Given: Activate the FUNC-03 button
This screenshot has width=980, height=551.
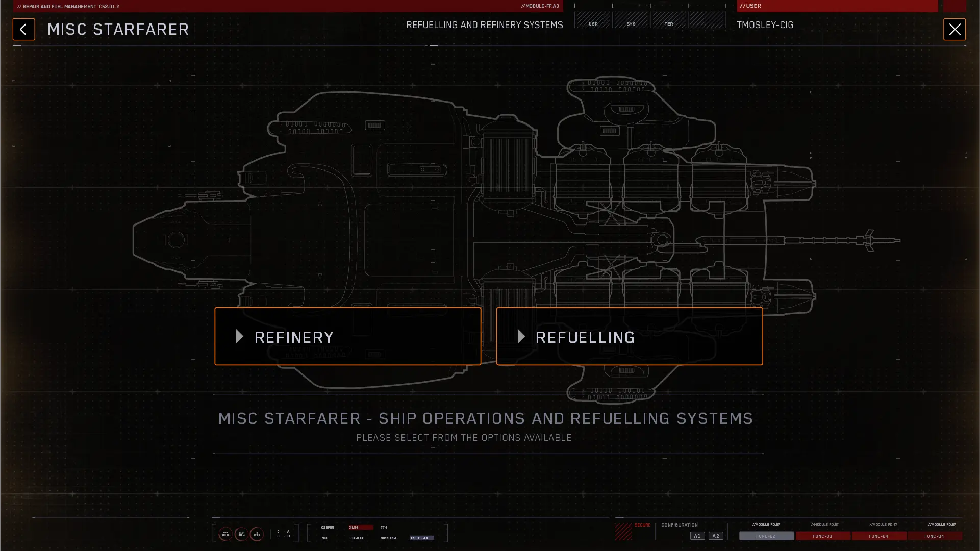Looking at the screenshot, I should point(822,536).
